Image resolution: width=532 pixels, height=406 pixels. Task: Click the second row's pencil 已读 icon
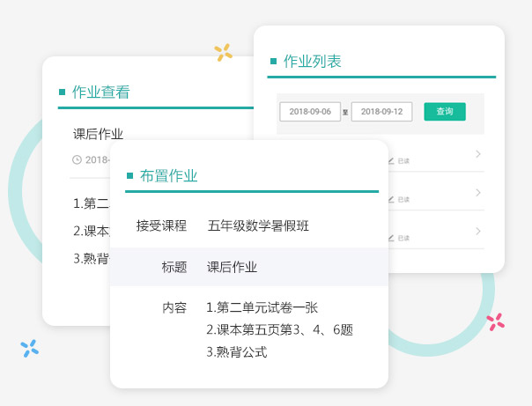tap(392, 200)
